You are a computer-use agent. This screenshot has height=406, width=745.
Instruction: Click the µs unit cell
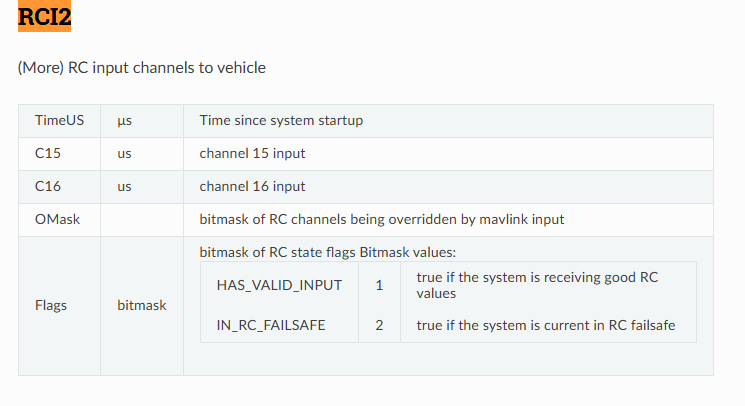coord(142,121)
